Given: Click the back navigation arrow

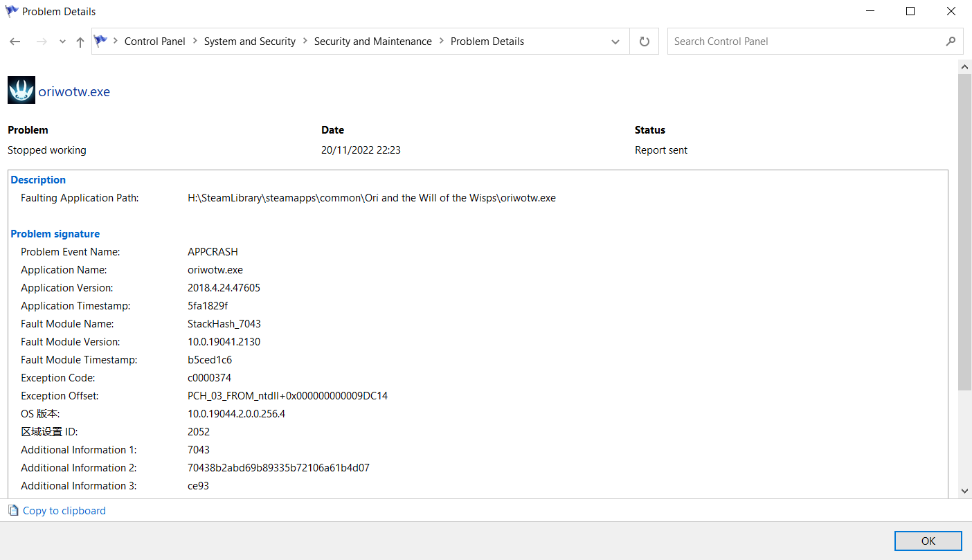Looking at the screenshot, I should pyautogui.click(x=15, y=42).
